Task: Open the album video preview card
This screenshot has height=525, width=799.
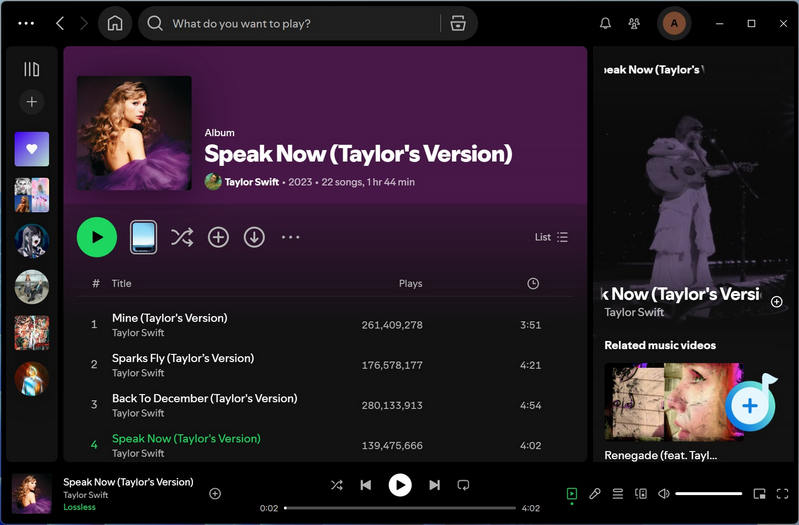Action: click(x=144, y=237)
